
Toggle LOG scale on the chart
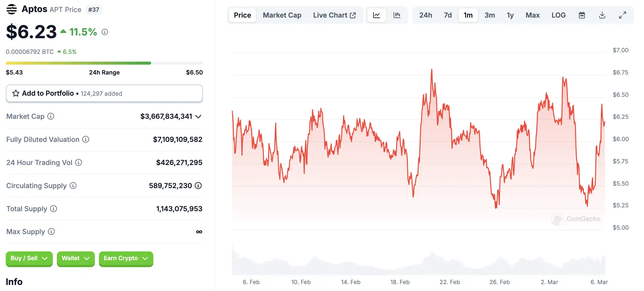click(558, 15)
